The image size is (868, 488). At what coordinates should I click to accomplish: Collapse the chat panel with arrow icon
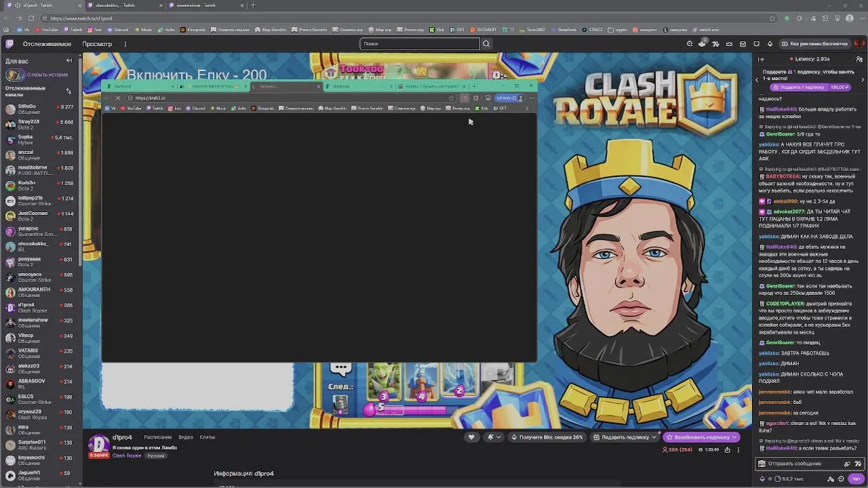[x=761, y=60]
